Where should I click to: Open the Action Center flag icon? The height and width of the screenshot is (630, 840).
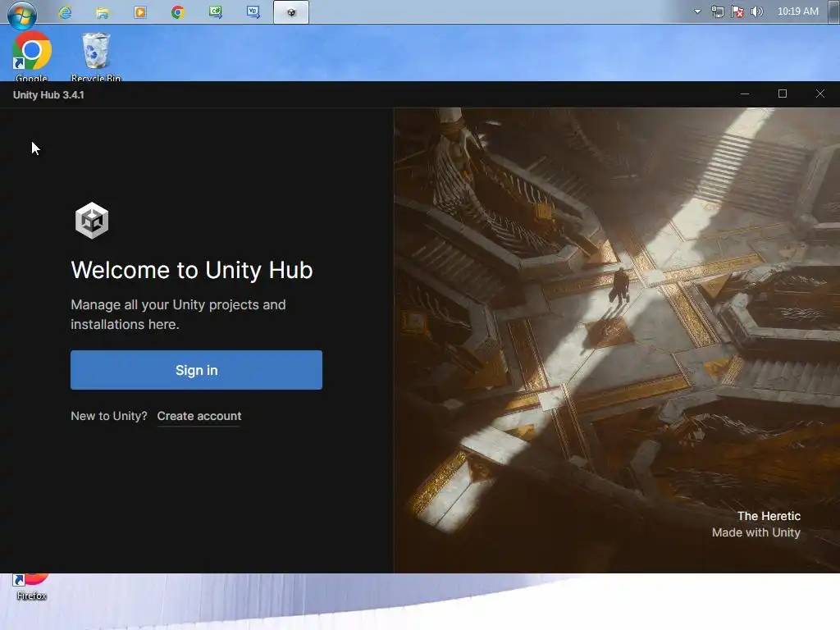737,11
